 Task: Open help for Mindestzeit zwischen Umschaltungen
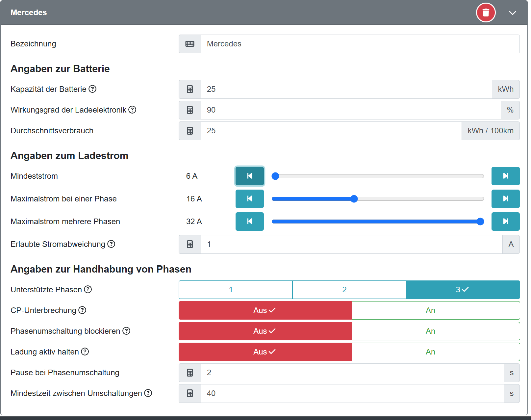148,393
